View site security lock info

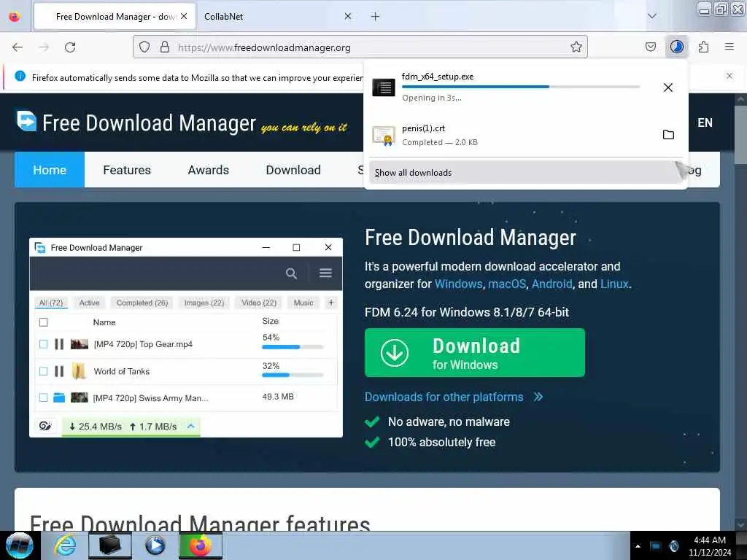click(x=165, y=47)
